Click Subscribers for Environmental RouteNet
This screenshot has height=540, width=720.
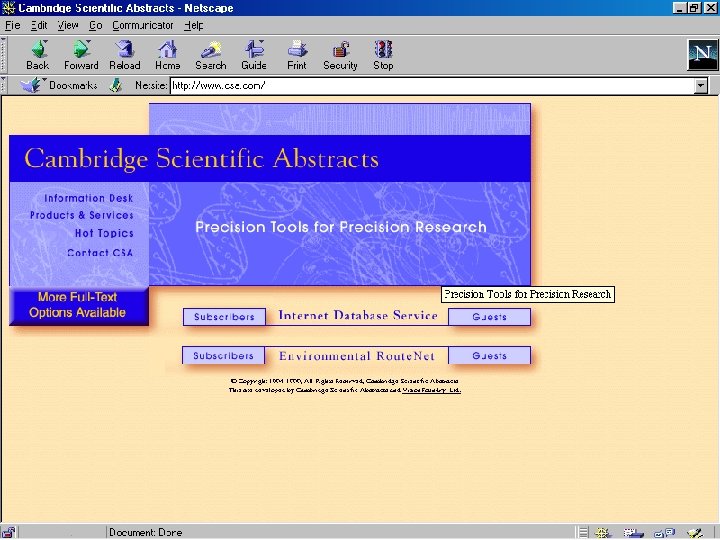point(224,355)
